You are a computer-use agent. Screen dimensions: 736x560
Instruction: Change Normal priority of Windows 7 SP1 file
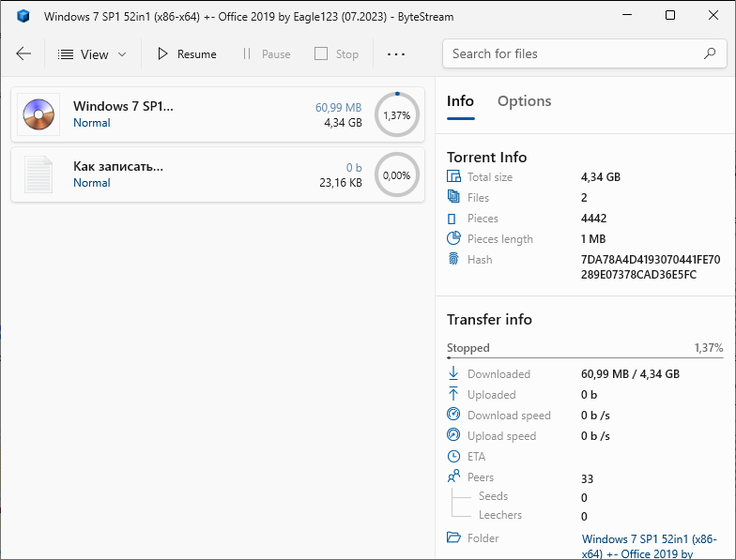(92, 123)
